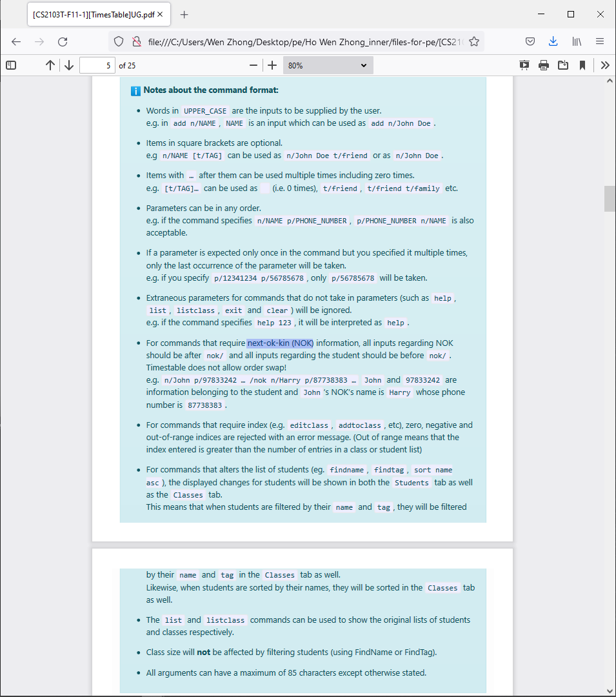This screenshot has height=697, width=616.
Task: Switch to presentation mode
Action: (524, 65)
